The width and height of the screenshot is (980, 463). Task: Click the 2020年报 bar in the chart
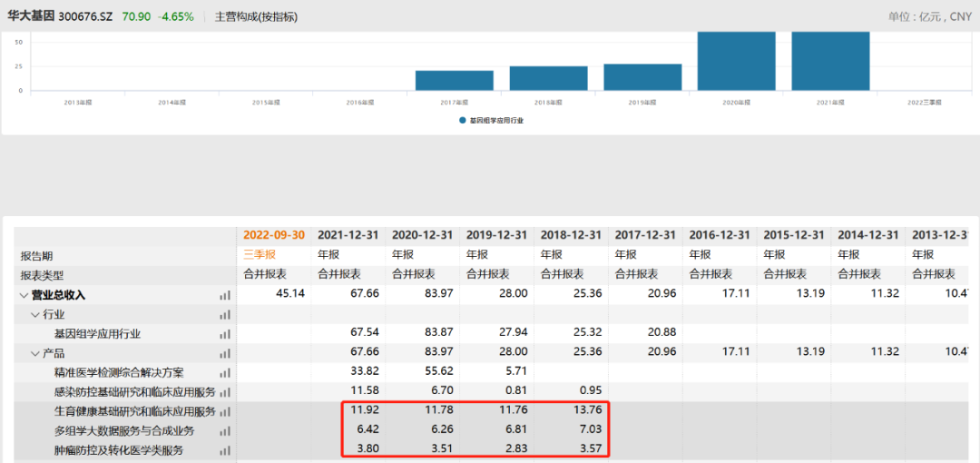tap(736, 62)
